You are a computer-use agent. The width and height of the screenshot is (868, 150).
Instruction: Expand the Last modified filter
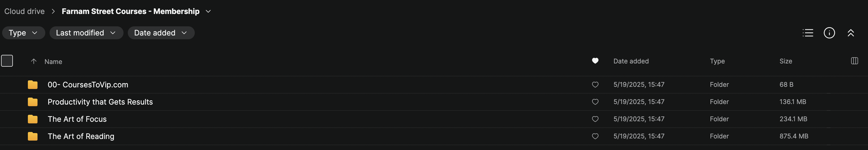click(x=86, y=33)
